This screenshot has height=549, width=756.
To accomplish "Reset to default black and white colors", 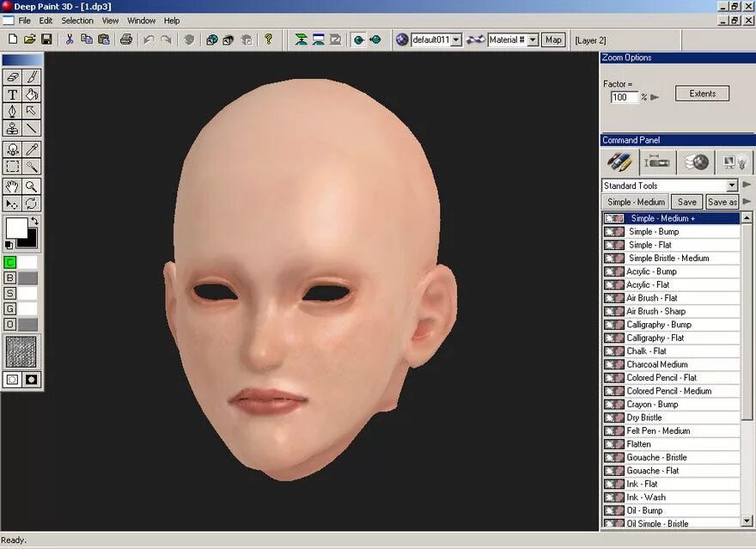I will (9, 245).
